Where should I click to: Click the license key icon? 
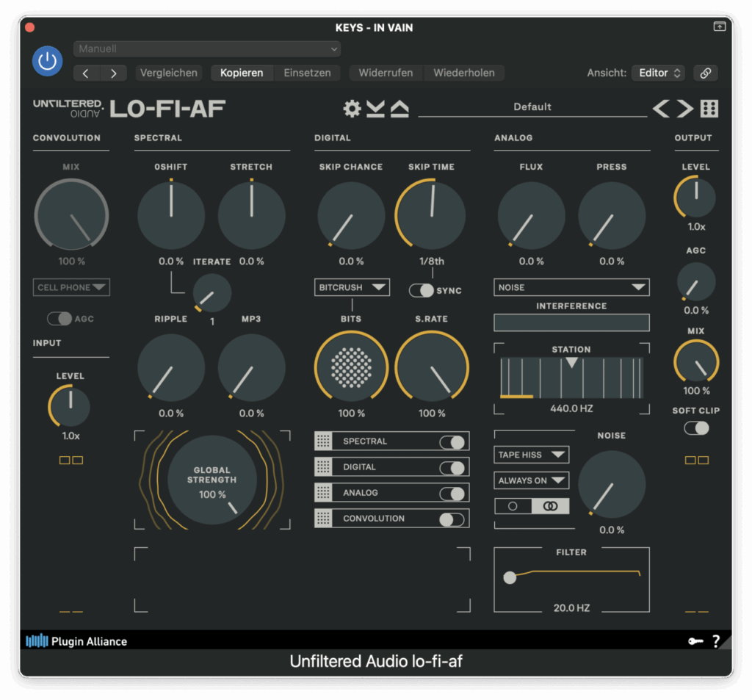click(695, 641)
